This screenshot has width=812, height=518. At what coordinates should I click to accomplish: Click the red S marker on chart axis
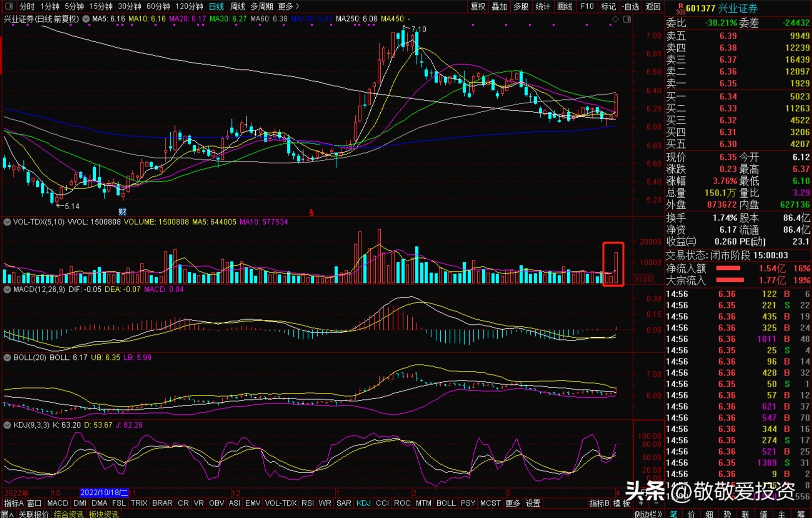pyautogui.click(x=311, y=212)
